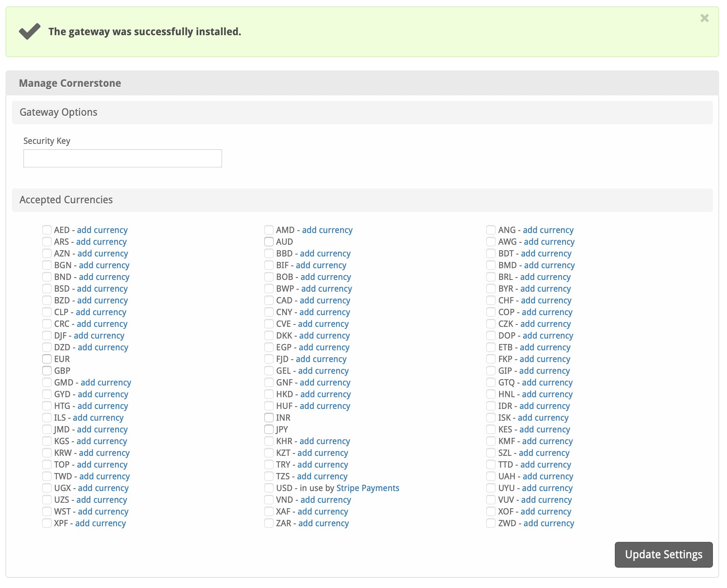
Task: Check the USD currency checkbox
Action: click(x=269, y=488)
